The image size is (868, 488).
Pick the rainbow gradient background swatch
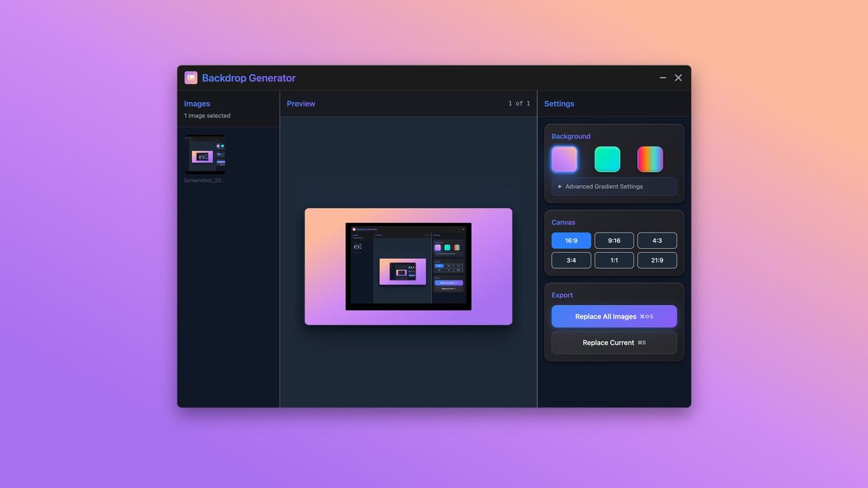(650, 159)
